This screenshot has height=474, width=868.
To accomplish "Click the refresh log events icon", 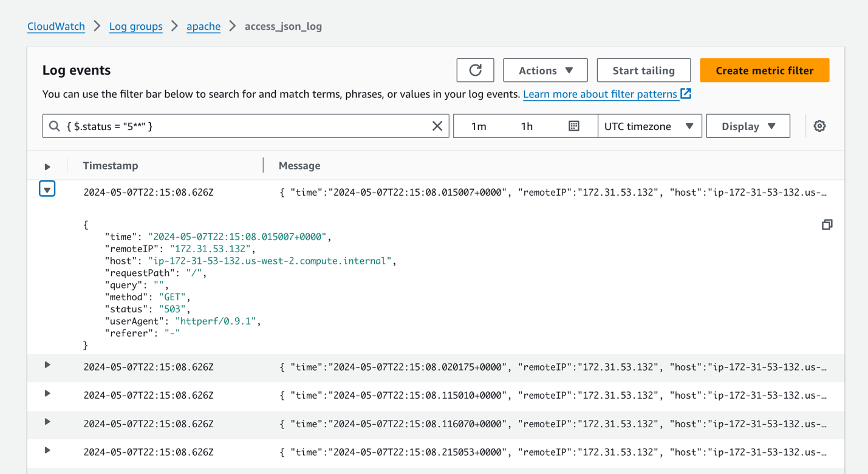I will (475, 70).
